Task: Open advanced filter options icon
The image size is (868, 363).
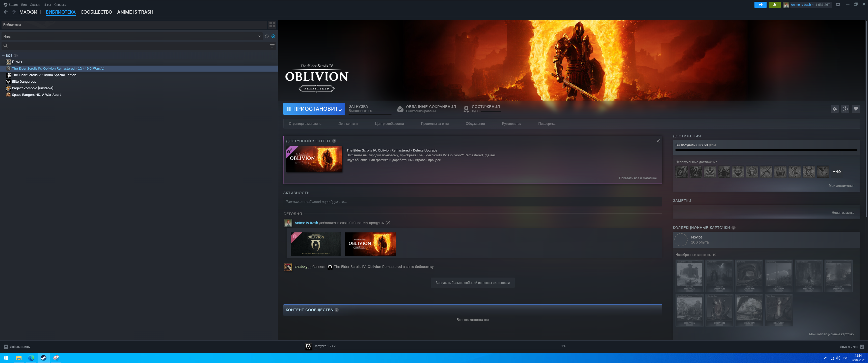Action: pyautogui.click(x=272, y=46)
